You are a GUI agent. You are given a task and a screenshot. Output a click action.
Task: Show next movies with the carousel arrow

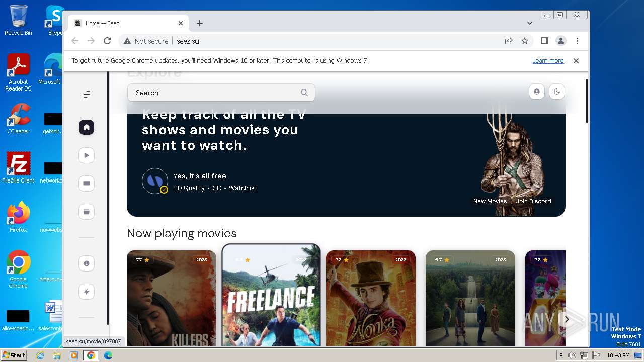point(567,319)
